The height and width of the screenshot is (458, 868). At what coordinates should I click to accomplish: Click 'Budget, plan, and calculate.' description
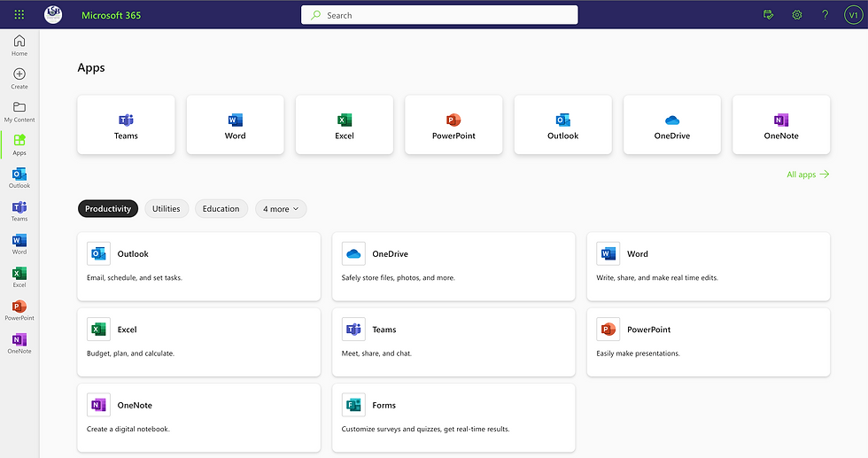pyautogui.click(x=131, y=353)
